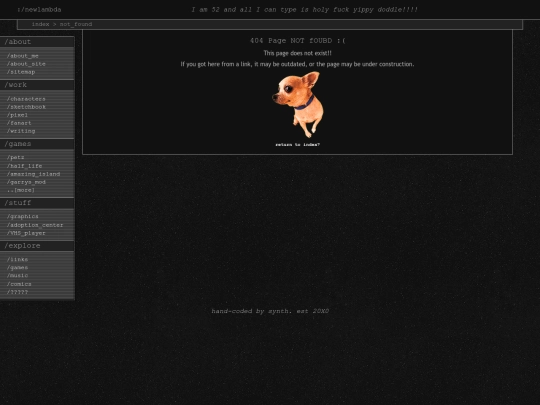Viewport: 540px width, 405px height.
Task: Open the /sitemap link
Action: 21,72
